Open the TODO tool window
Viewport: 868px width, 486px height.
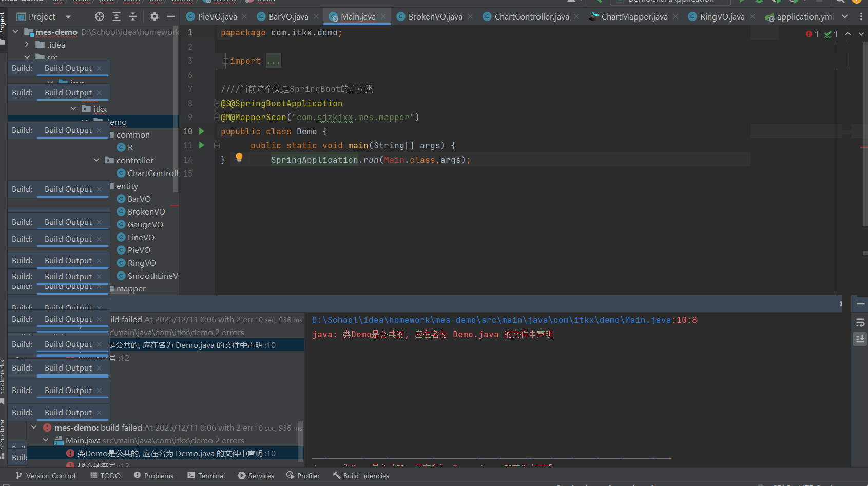(105, 476)
